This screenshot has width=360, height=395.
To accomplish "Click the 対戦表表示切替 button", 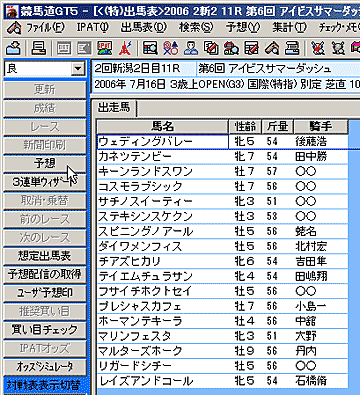I will (45, 385).
